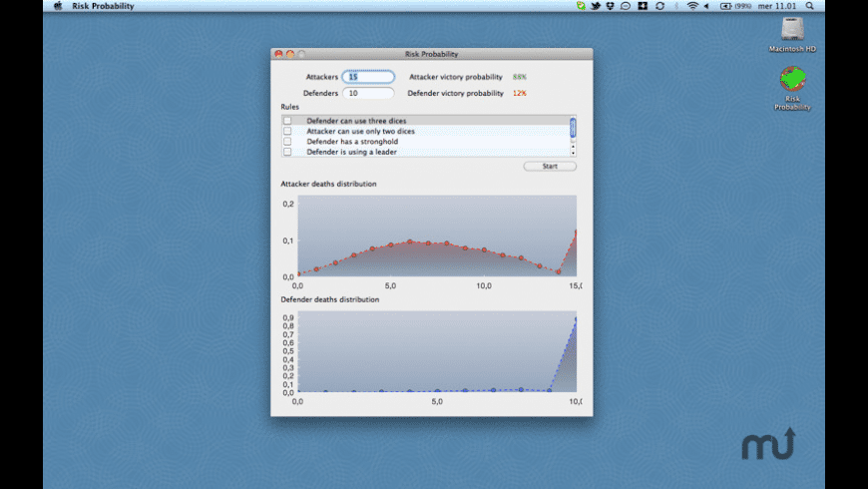Image resolution: width=868 pixels, height=489 pixels.
Task: Open the Wi-Fi status menu
Action: [691, 6]
